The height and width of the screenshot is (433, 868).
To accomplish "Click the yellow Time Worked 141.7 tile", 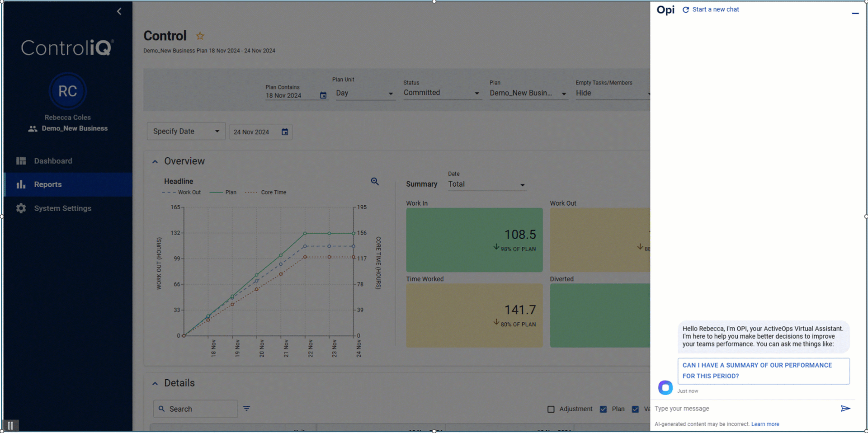I will (x=474, y=315).
